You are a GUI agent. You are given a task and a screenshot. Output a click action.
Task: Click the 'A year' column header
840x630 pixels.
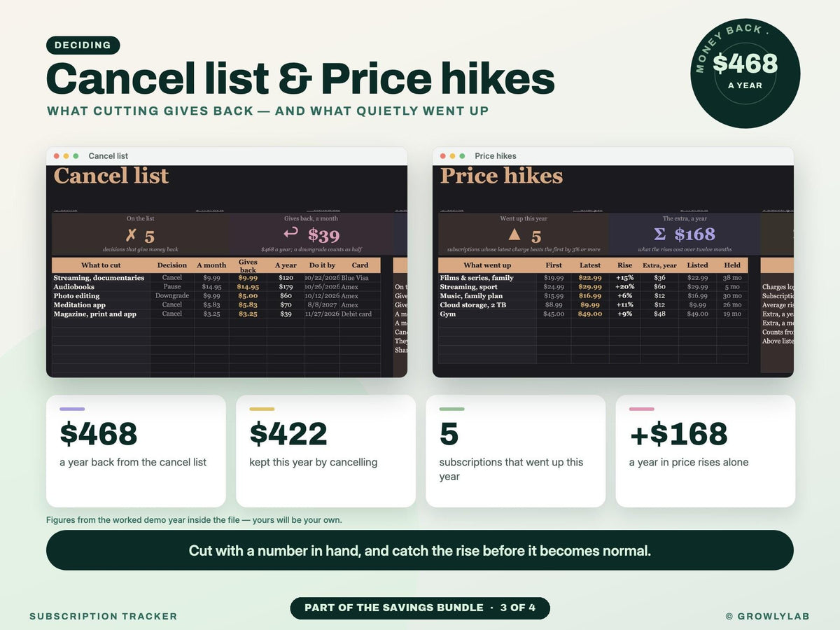click(x=286, y=265)
